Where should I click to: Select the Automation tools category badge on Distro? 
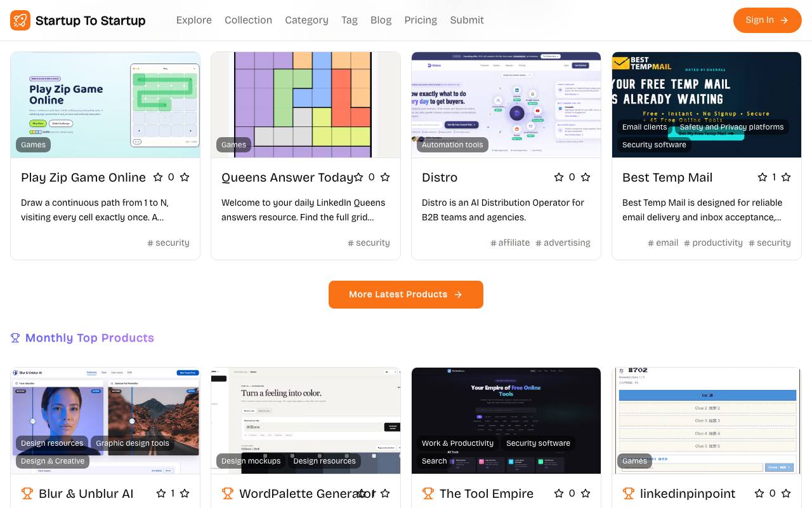[x=452, y=145]
